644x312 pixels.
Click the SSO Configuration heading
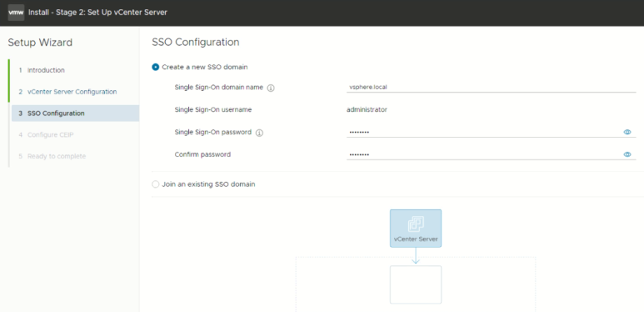tap(196, 42)
